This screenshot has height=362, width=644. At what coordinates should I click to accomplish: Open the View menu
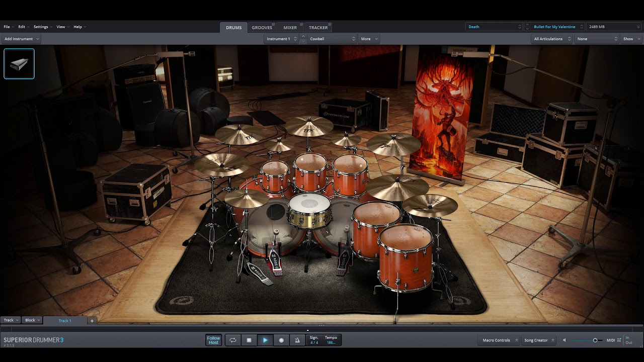coord(62,27)
